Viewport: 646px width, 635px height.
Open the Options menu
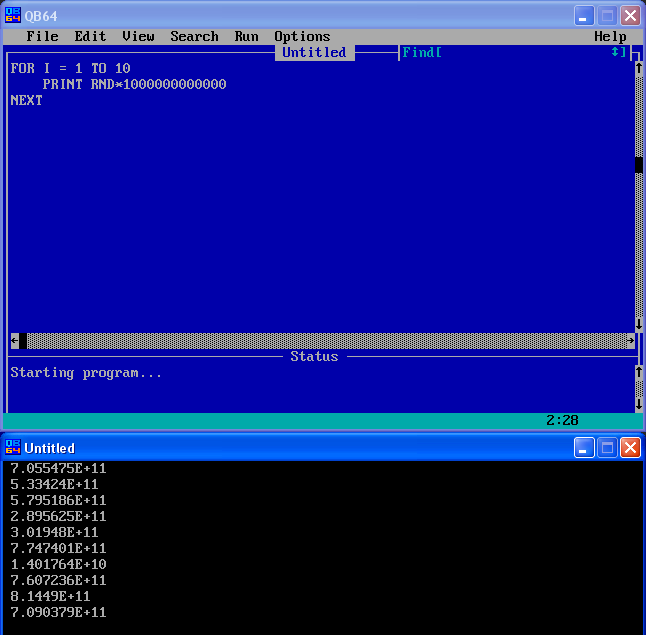pos(302,36)
